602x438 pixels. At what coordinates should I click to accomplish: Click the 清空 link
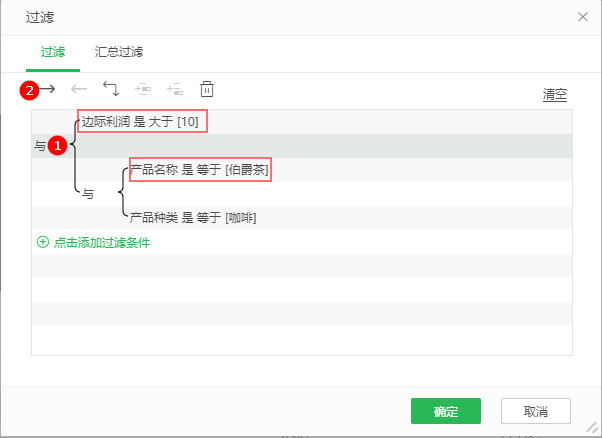tap(555, 94)
